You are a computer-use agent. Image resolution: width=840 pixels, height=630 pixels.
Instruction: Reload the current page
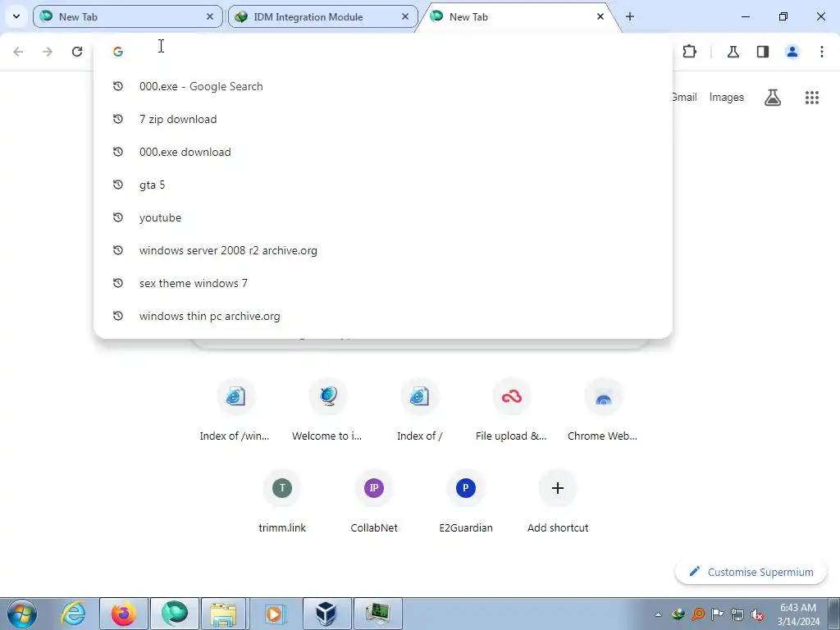point(77,52)
